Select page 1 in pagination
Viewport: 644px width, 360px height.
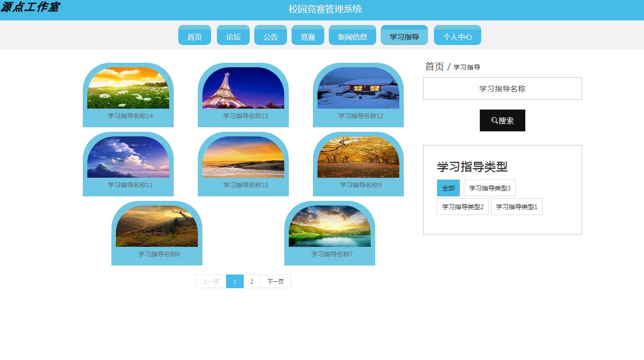[x=235, y=281]
